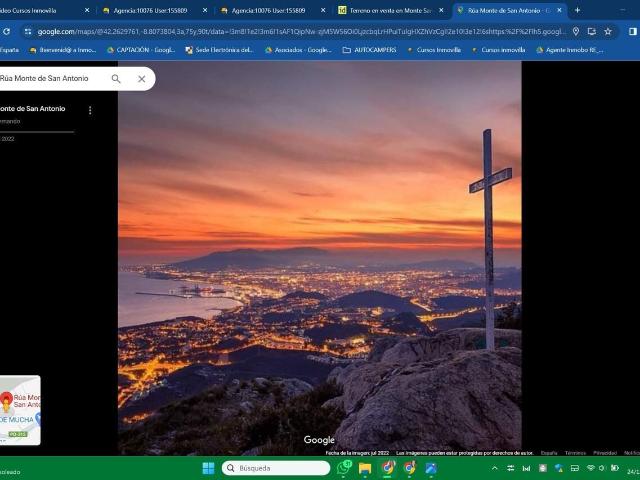Expand the system tray hidden icons chevron

(x=494, y=468)
